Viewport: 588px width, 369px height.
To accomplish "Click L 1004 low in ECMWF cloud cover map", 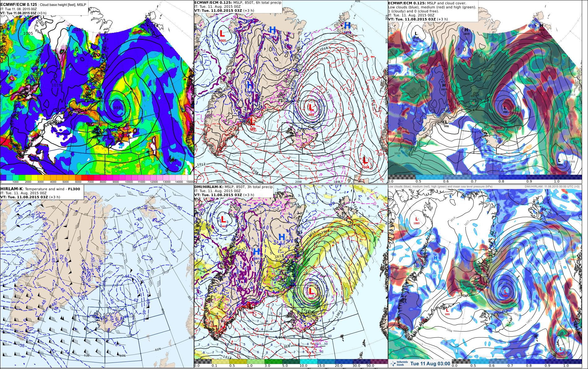I will [x=559, y=162].
